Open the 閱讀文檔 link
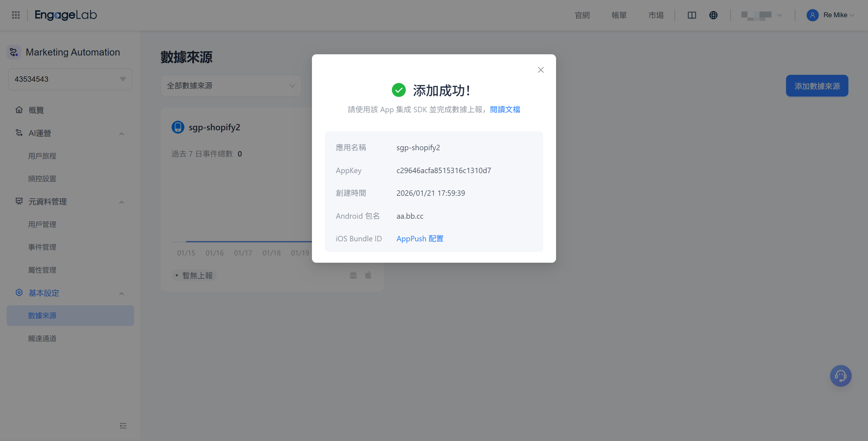 [505, 109]
